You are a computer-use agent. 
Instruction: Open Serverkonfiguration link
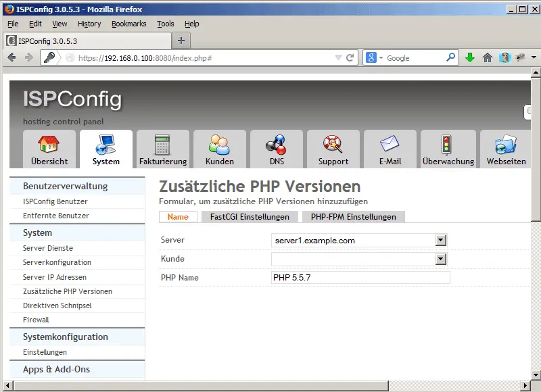pos(57,262)
